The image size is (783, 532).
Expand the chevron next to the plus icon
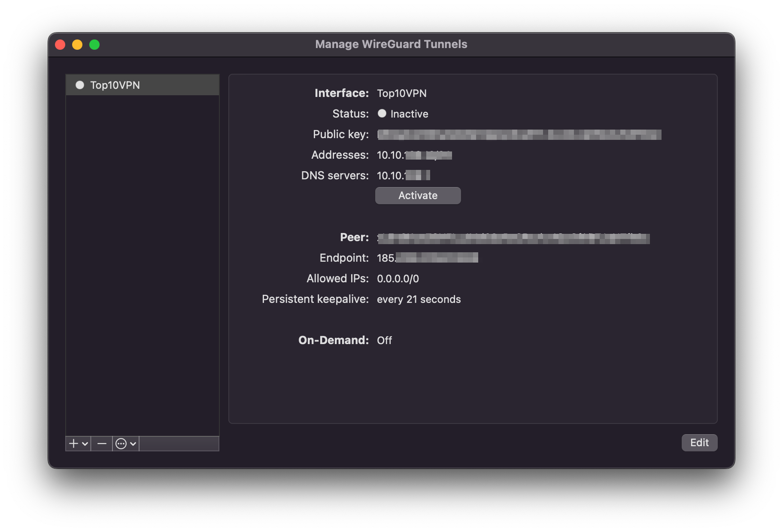(85, 443)
